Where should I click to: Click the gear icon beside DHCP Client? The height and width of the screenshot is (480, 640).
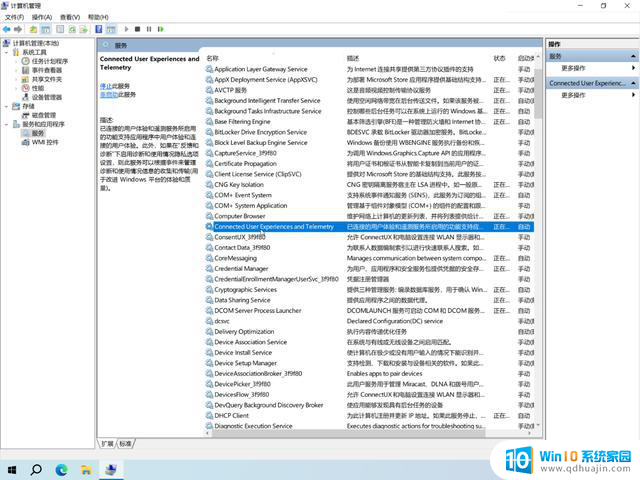point(209,416)
